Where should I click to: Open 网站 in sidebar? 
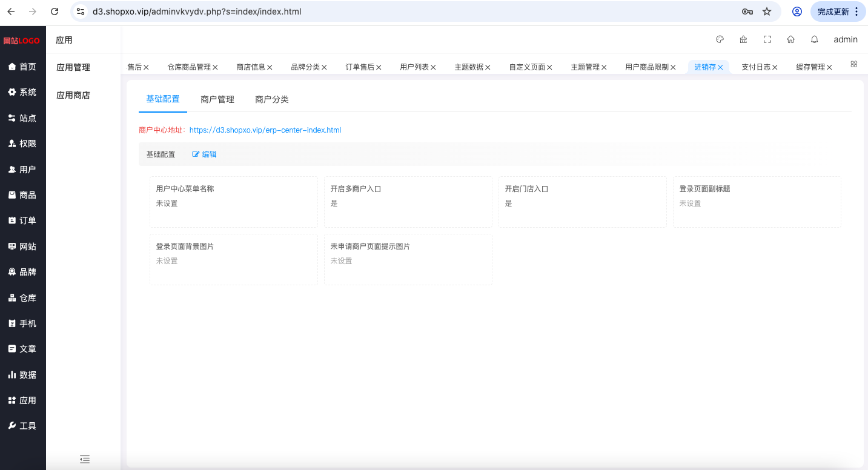click(23, 247)
